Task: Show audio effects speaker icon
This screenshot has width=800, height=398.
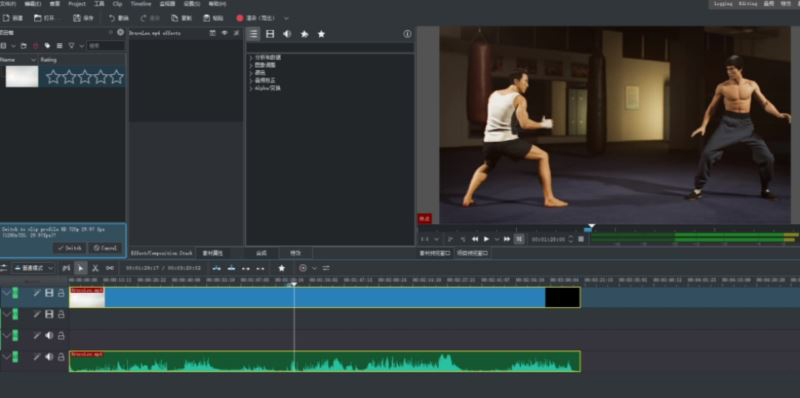Action: click(x=287, y=34)
